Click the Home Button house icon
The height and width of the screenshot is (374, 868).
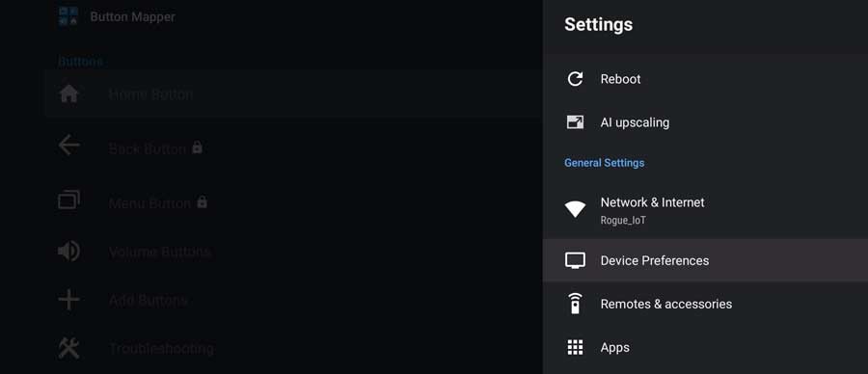(x=68, y=94)
